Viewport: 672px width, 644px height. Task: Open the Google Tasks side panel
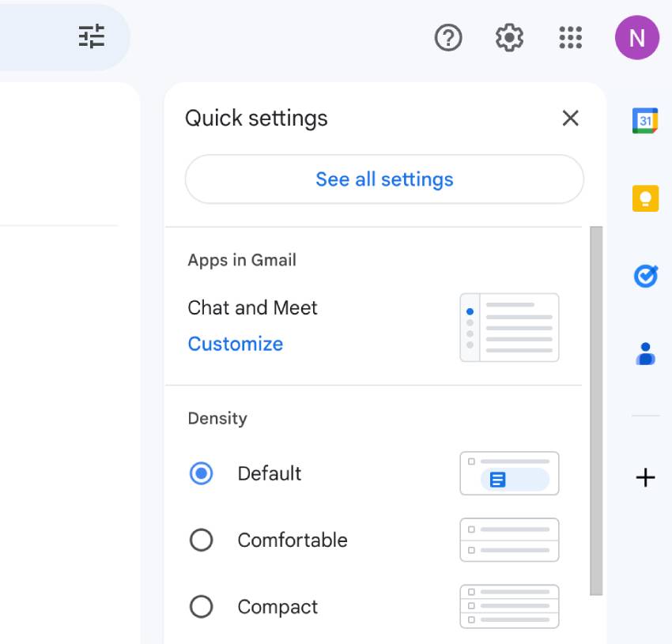[x=645, y=276]
